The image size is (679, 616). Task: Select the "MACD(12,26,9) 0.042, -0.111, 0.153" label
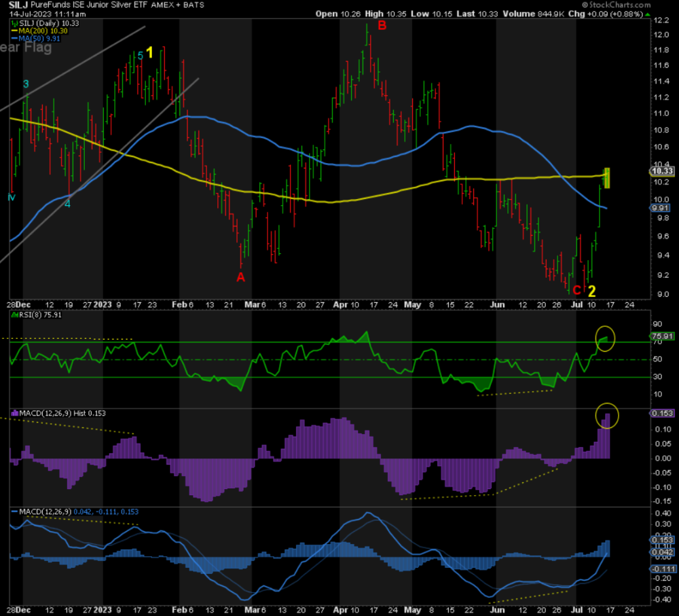(75, 512)
